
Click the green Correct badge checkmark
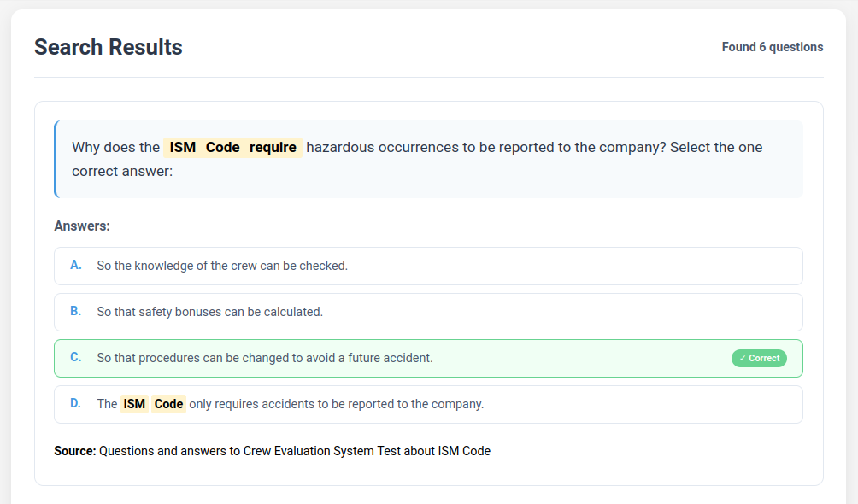click(743, 358)
